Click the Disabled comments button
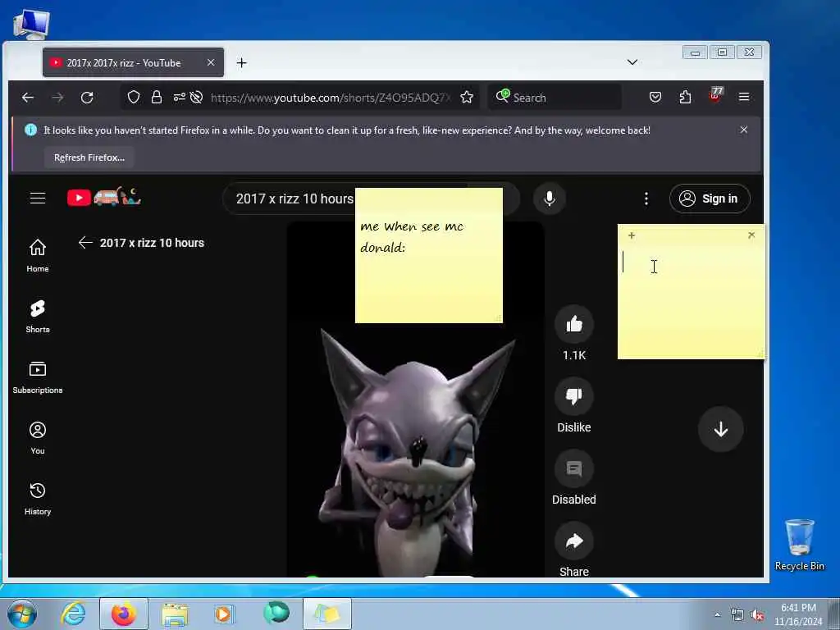Viewport: 840px width, 630px height. point(573,468)
